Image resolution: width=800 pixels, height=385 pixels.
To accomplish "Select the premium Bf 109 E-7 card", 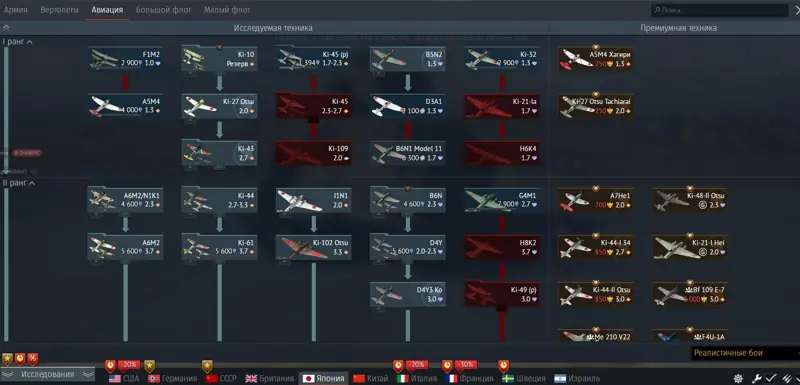I will (690, 294).
